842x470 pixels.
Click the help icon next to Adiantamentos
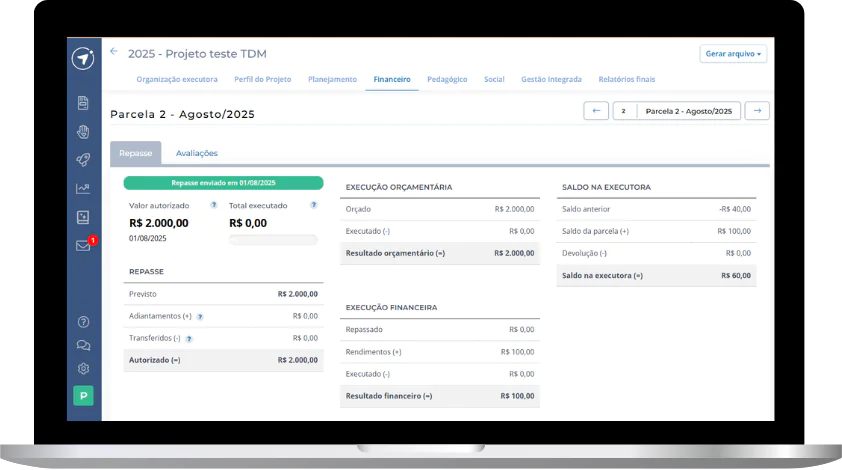coord(200,316)
